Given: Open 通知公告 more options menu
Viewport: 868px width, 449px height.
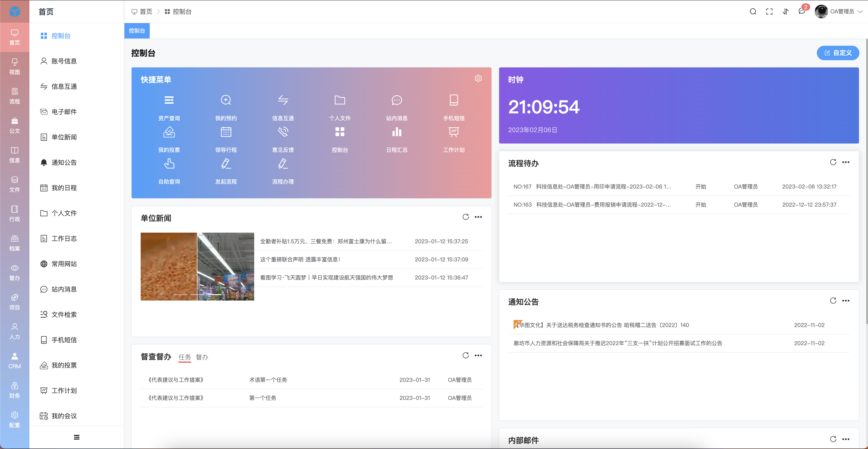Looking at the screenshot, I should coord(846,301).
